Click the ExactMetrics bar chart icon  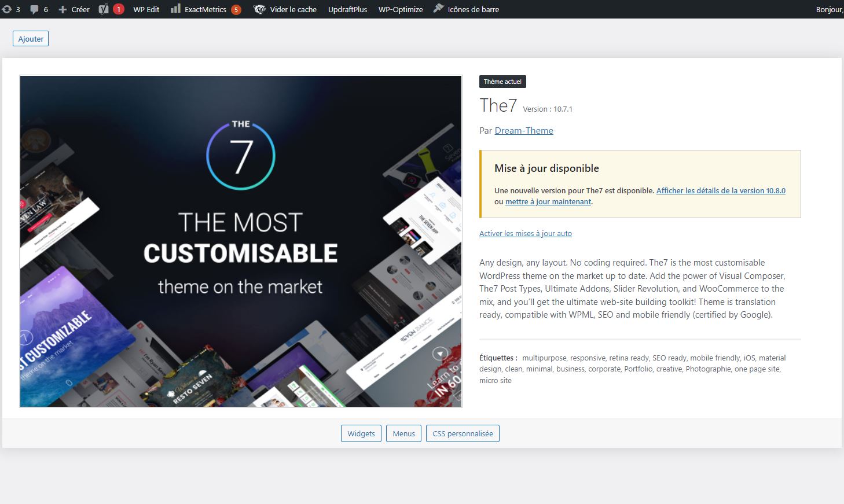pyautogui.click(x=175, y=9)
